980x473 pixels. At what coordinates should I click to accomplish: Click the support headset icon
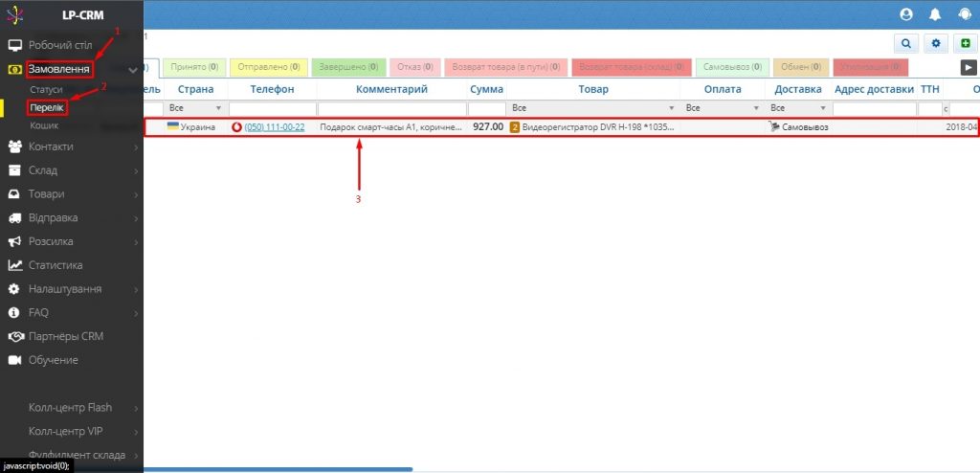point(965,14)
